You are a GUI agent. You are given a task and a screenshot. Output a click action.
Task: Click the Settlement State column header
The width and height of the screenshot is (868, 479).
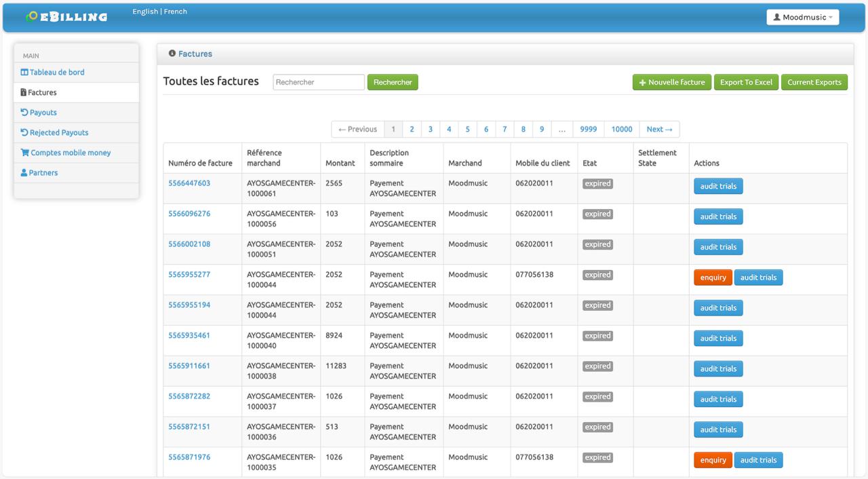tap(657, 158)
